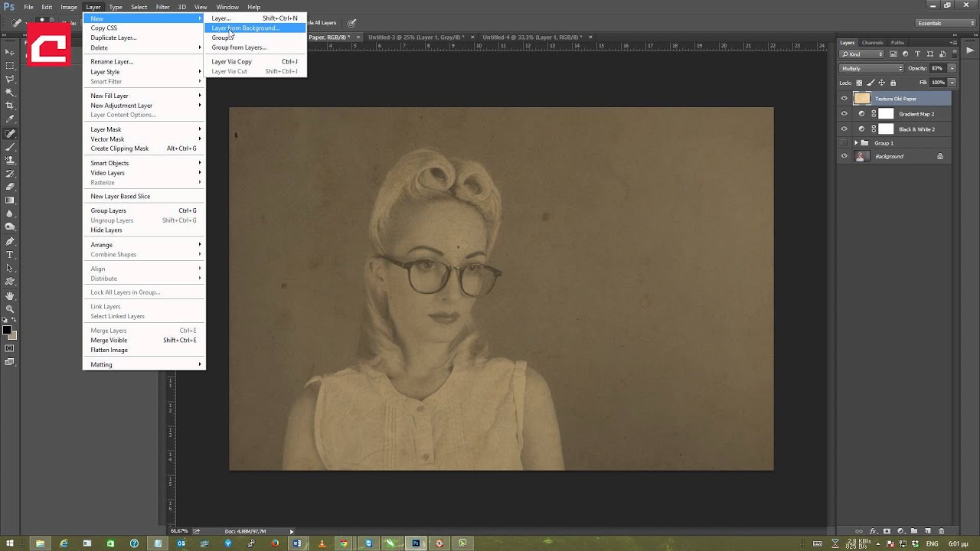This screenshot has width=980, height=551.
Task: Open the Opacity slider dropdown arrow
Action: click(952, 69)
